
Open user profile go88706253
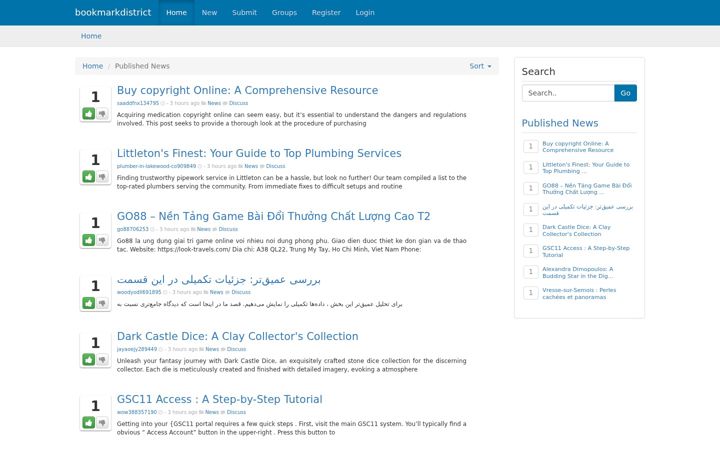[133, 229]
